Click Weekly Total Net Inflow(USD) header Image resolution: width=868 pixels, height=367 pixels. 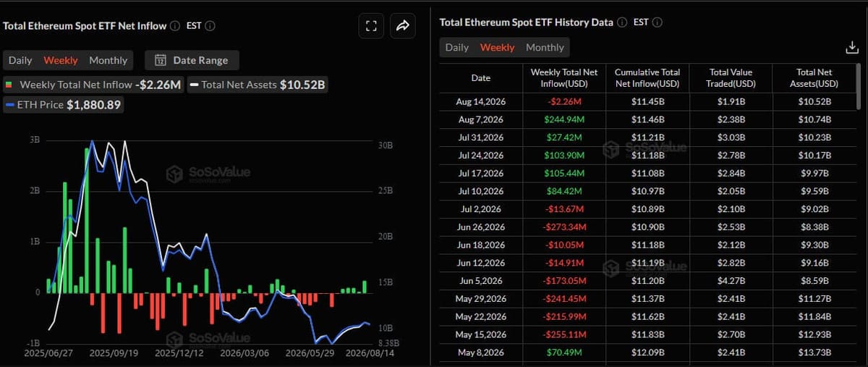pos(564,78)
